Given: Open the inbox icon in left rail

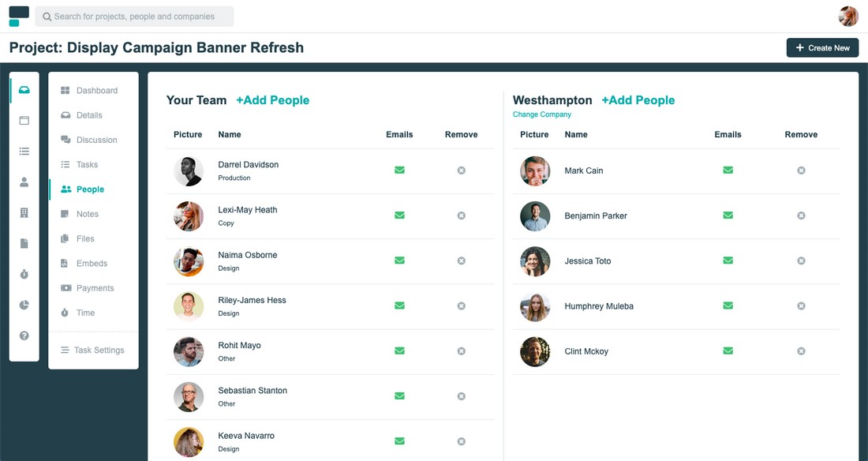Looking at the screenshot, I should pos(24,90).
